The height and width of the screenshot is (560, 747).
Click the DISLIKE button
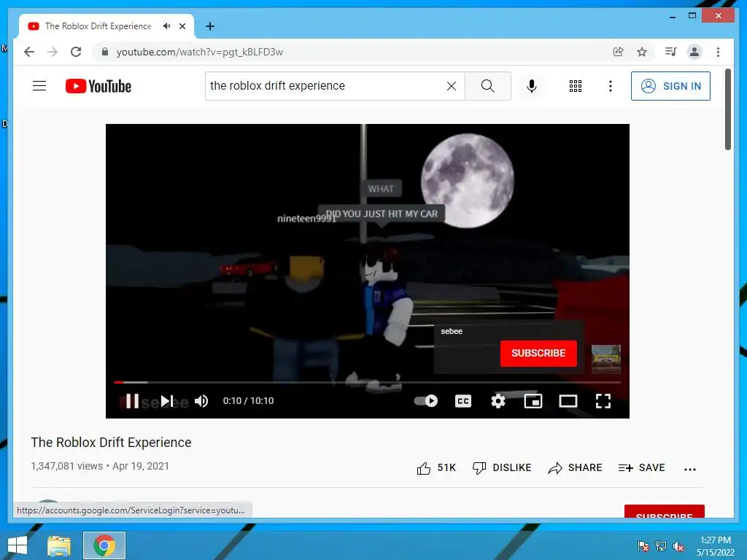point(502,468)
